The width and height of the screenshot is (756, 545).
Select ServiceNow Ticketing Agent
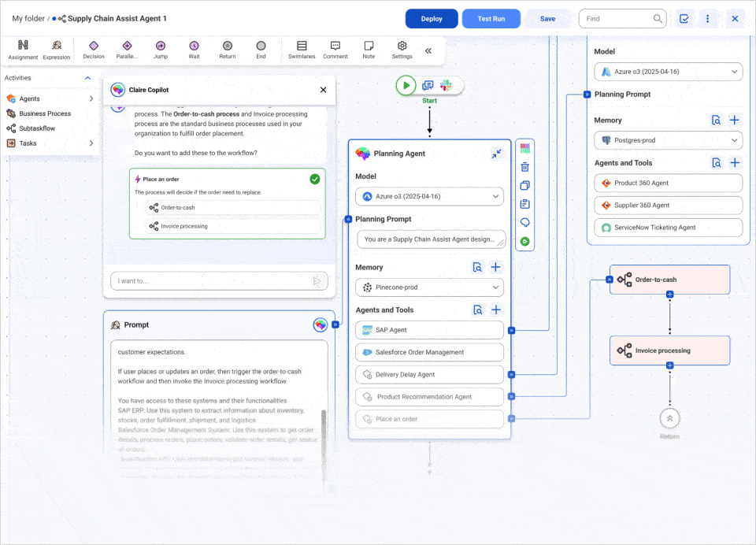[x=669, y=227]
